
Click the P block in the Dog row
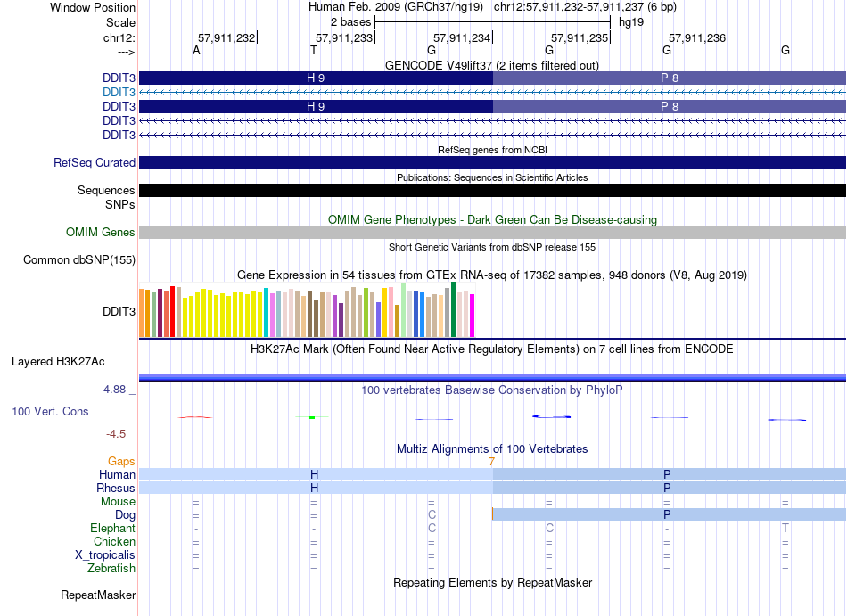click(x=670, y=514)
